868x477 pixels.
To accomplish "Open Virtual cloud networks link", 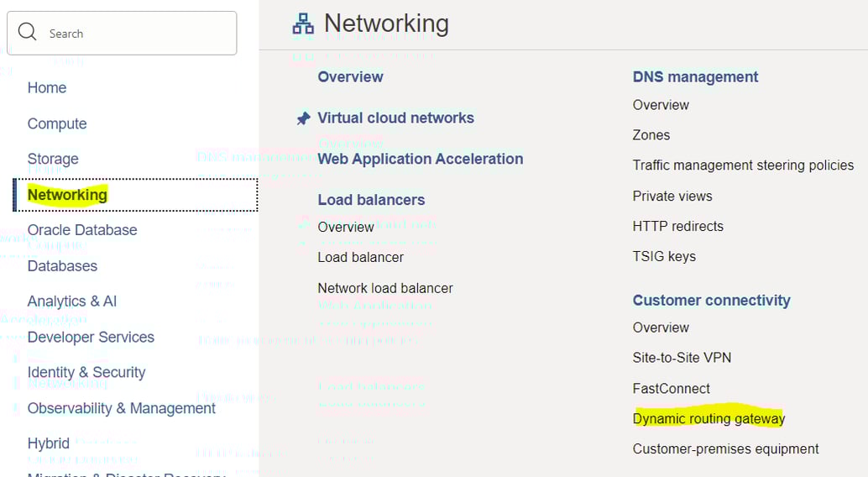I will [x=395, y=118].
